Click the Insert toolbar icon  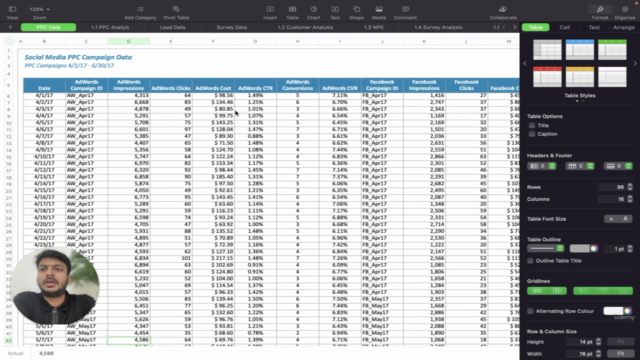point(270,9)
